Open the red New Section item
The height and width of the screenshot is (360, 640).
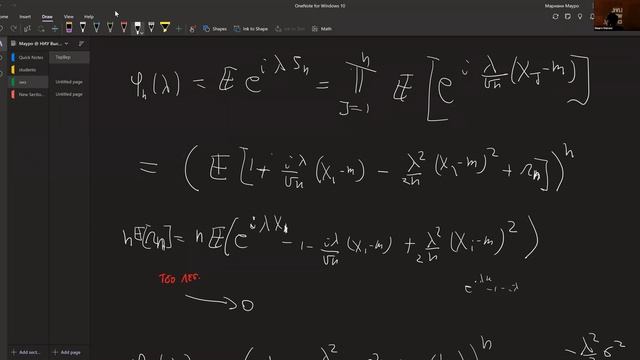point(29,94)
